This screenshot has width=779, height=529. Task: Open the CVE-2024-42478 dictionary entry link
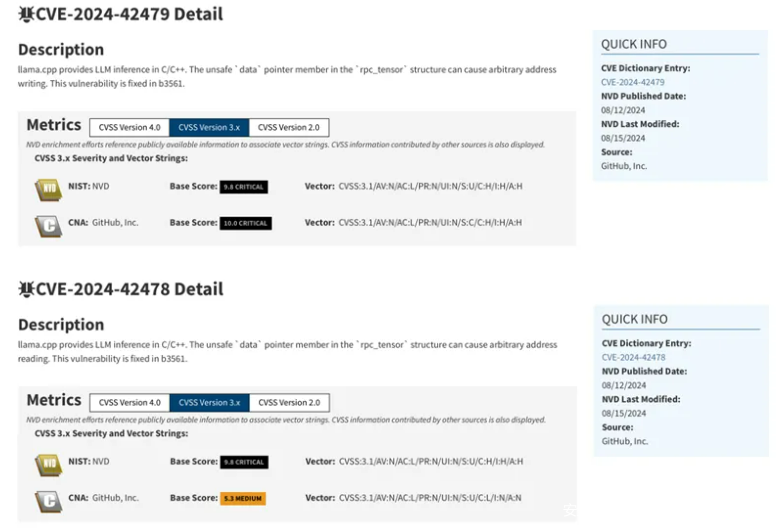click(x=633, y=357)
